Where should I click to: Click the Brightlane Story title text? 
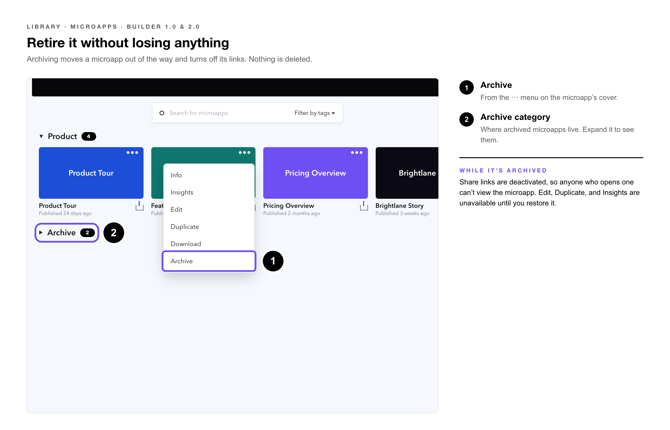pyautogui.click(x=400, y=206)
